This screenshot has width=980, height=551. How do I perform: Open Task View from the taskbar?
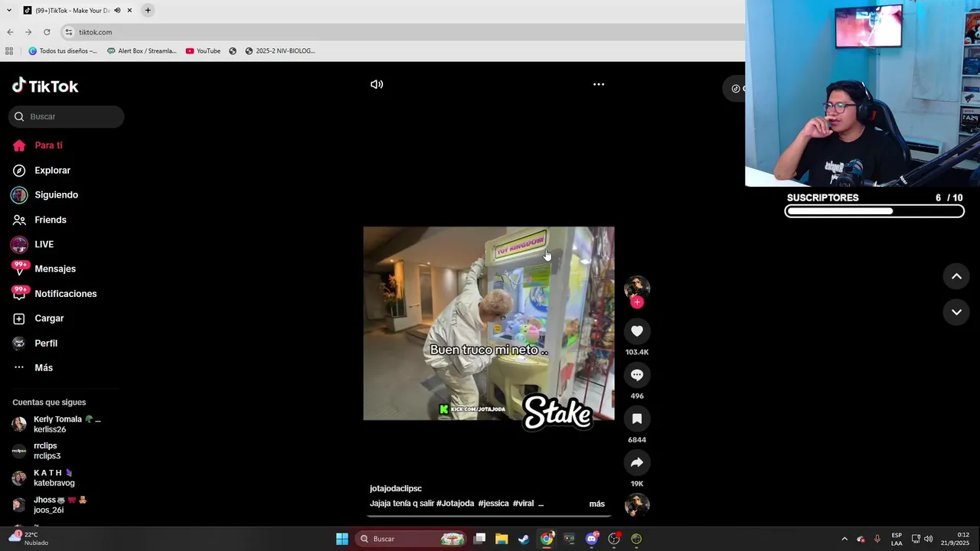click(479, 539)
